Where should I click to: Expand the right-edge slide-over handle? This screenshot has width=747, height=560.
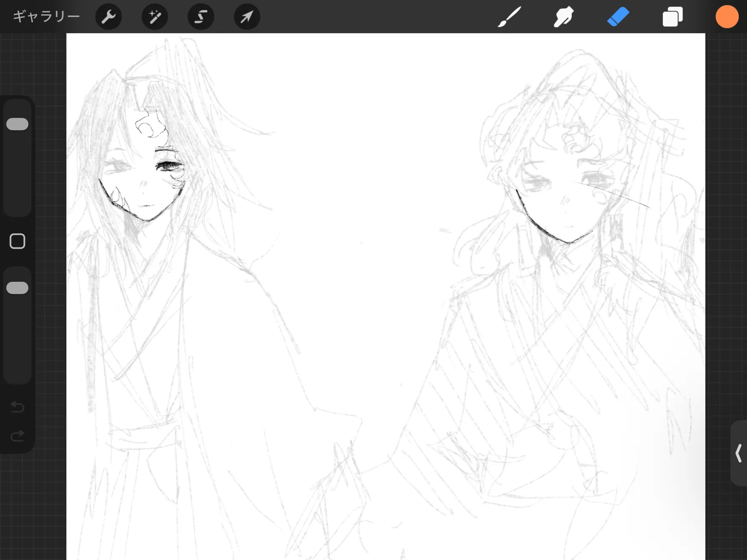pyautogui.click(x=739, y=453)
